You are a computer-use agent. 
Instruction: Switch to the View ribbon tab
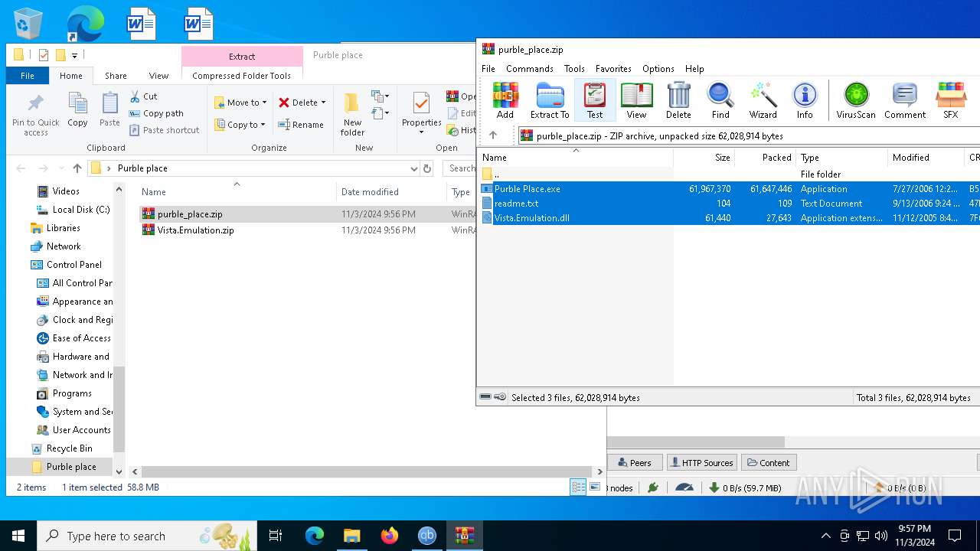pyautogui.click(x=158, y=76)
